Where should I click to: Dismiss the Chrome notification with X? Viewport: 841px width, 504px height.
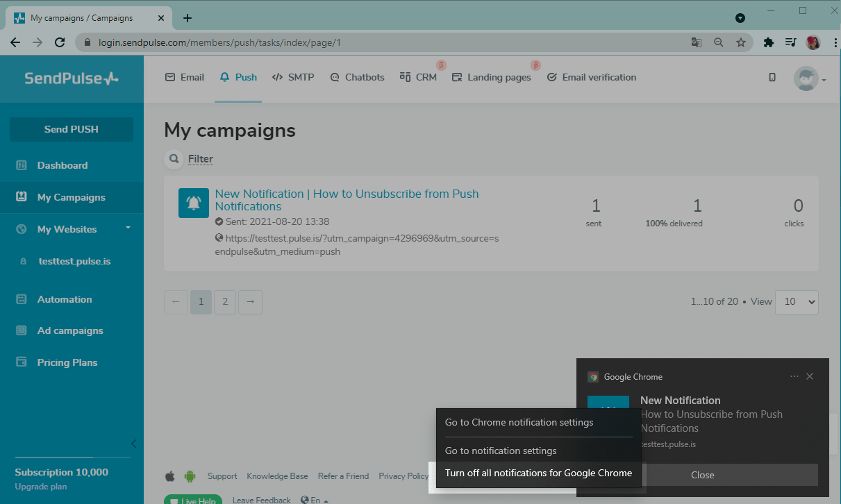(810, 376)
